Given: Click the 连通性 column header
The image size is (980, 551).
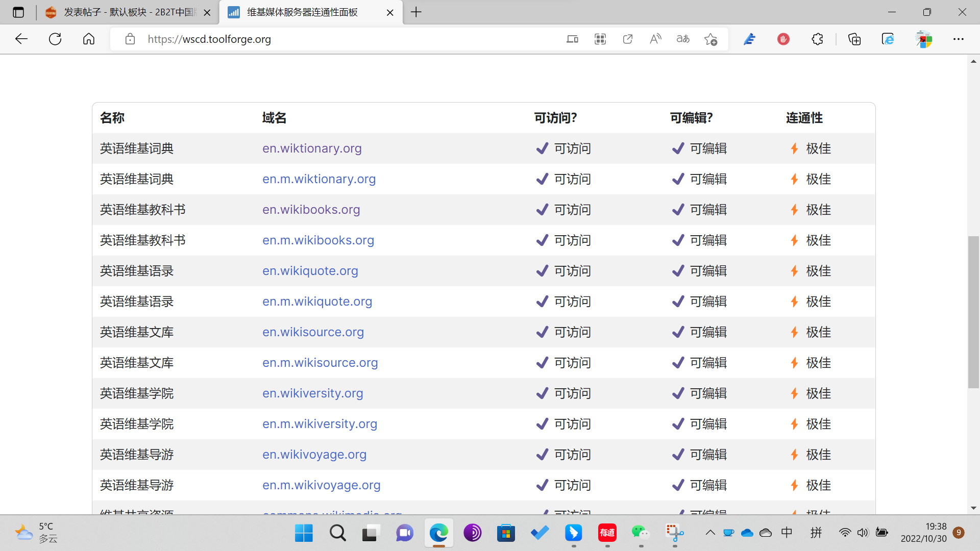Looking at the screenshot, I should (804, 118).
